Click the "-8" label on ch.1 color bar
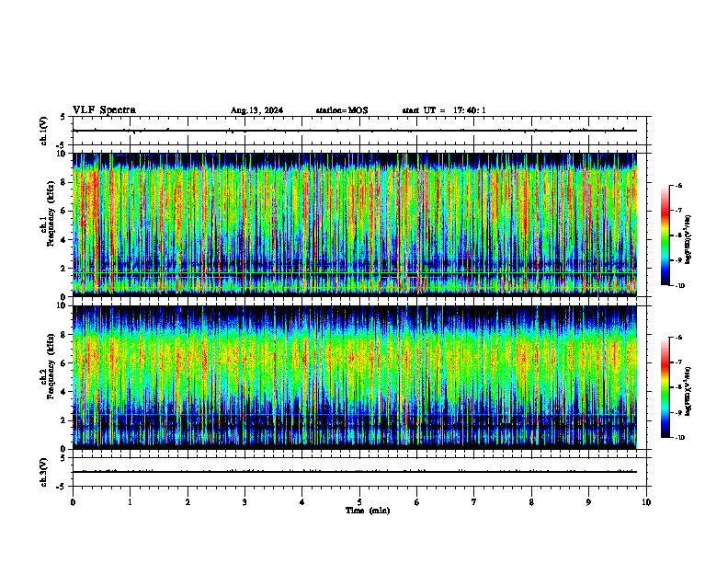This screenshot has height=563, width=728. (x=678, y=236)
